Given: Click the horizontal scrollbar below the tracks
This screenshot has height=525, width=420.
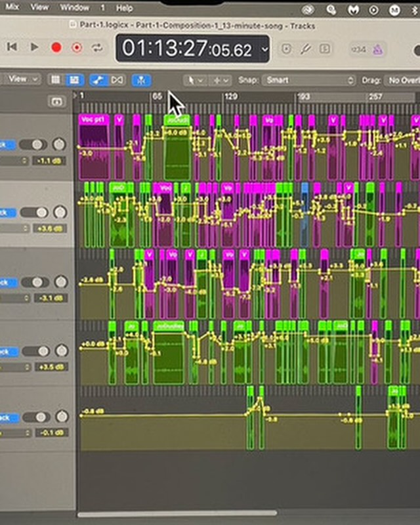Looking at the screenshot, I should [177, 513].
